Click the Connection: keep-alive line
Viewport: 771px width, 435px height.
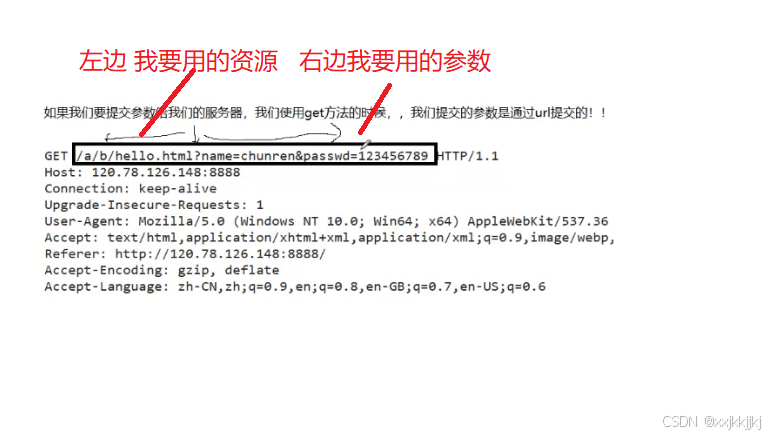[x=130, y=189]
